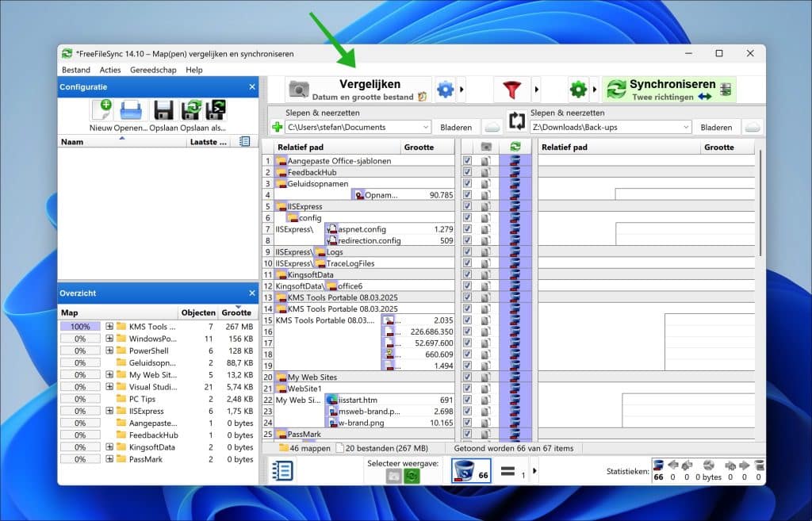Screen dimensions: 812x521
Task: Open comparison settings blue gear icon
Action: 445,90
